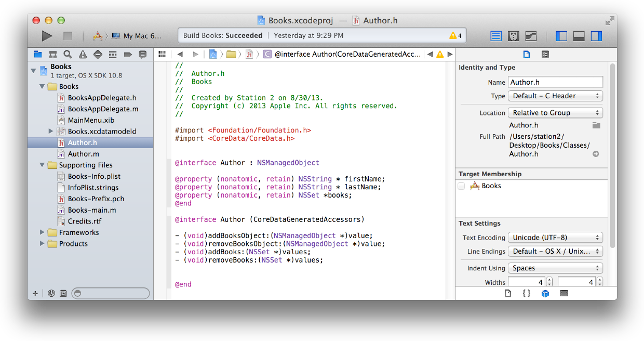Open the Quick Help inspector
Image resolution: width=644 pixels, height=341 pixels.
[545, 55]
